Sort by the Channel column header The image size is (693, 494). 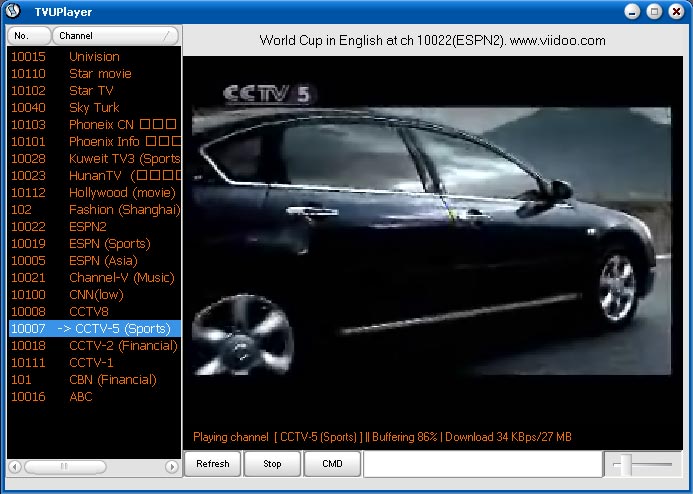point(115,35)
